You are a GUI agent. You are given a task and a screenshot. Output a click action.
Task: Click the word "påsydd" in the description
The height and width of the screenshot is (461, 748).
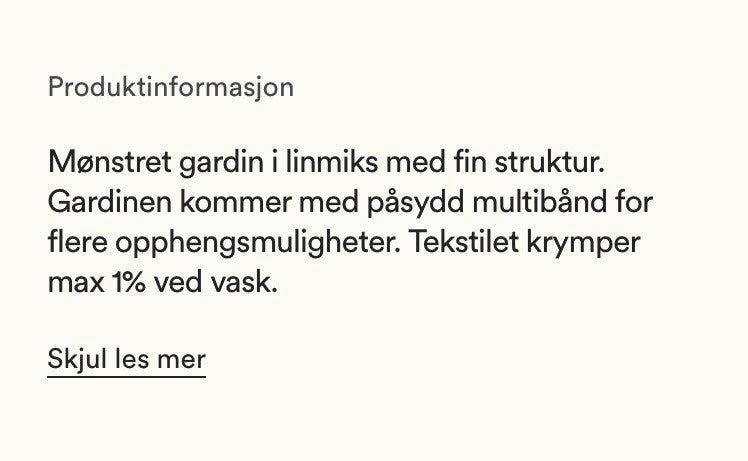pos(416,204)
